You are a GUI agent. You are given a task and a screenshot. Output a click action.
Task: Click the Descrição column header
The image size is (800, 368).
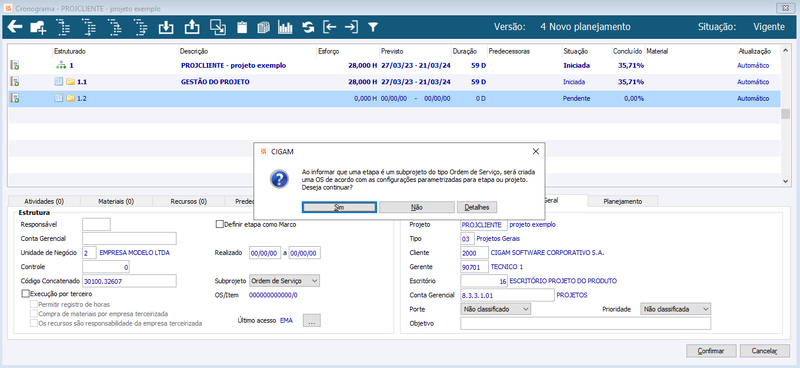193,52
